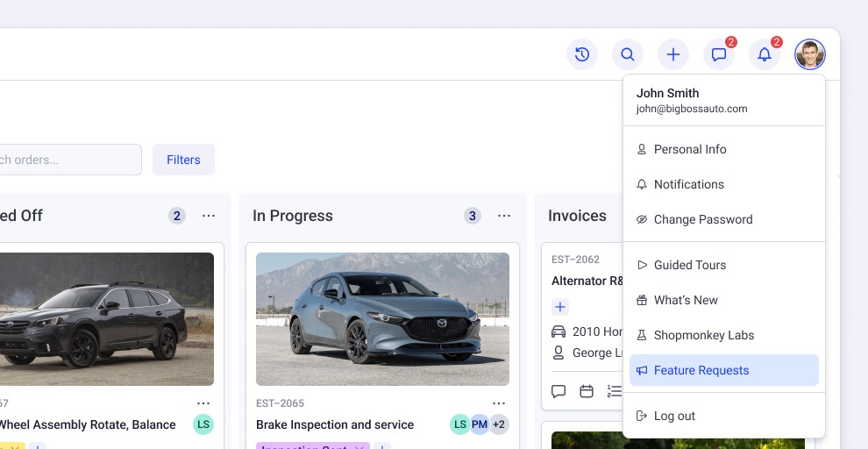Choose Change Password from menu
The image size is (868, 449).
pyautogui.click(x=724, y=219)
